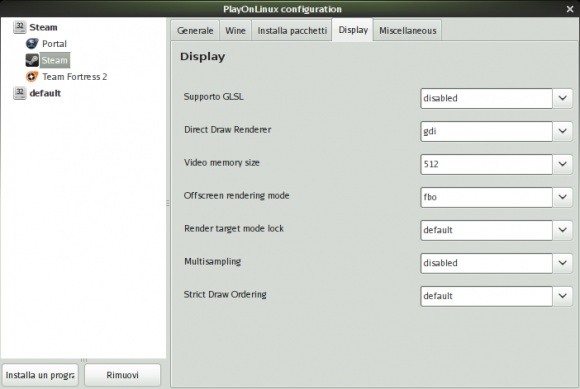This screenshot has height=389, width=580.
Task: Click the Steam virtual drive 32-bit icon
Action: coord(20,27)
